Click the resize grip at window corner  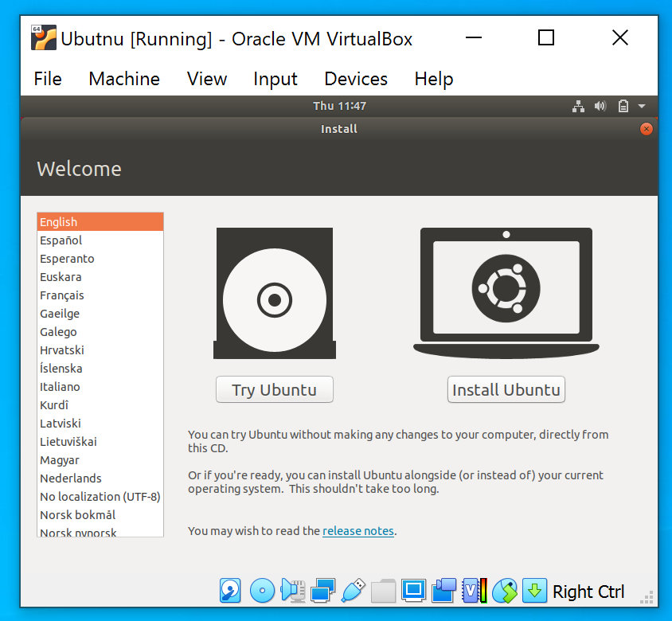(647, 597)
